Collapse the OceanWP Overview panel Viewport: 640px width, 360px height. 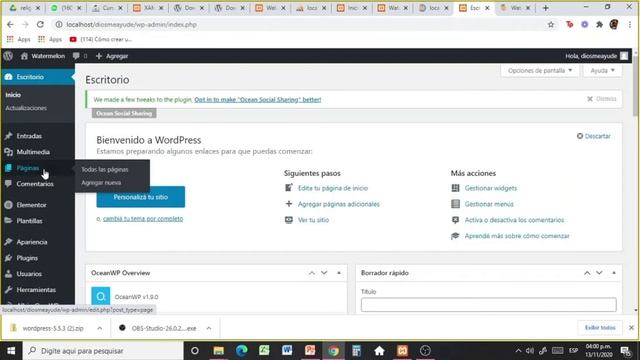coord(339,273)
